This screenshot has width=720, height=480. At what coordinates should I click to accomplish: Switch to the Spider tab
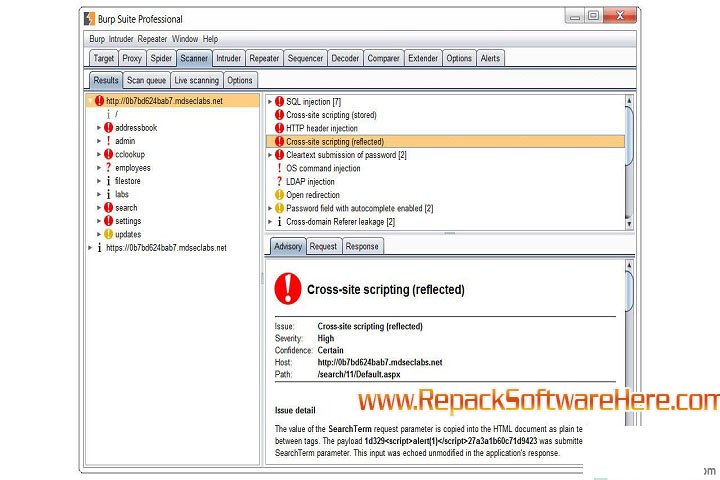pyautogui.click(x=161, y=58)
